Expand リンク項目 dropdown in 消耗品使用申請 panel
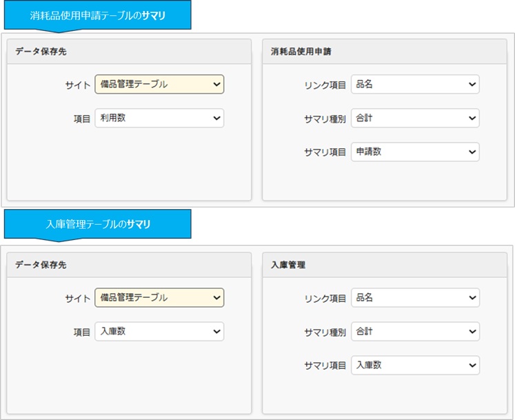Screen dimensions: 515x420 click(415, 84)
